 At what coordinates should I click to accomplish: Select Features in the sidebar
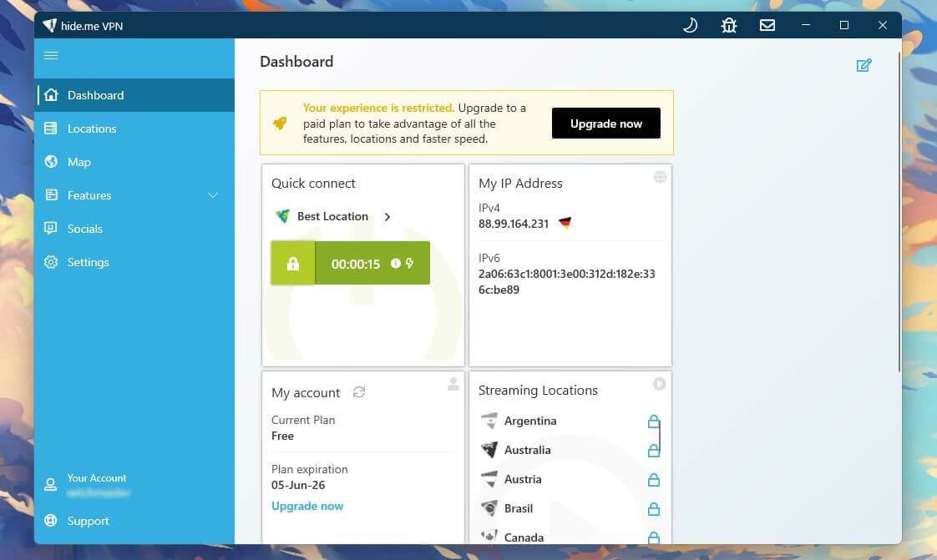click(134, 195)
